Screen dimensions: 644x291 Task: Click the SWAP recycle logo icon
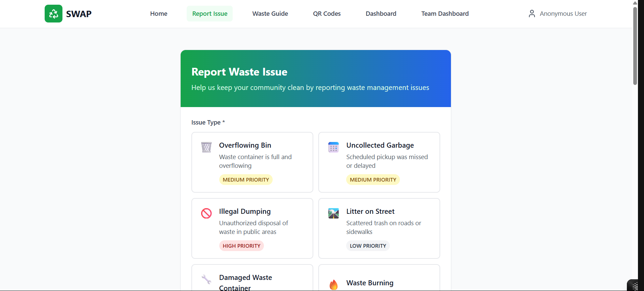(x=53, y=14)
